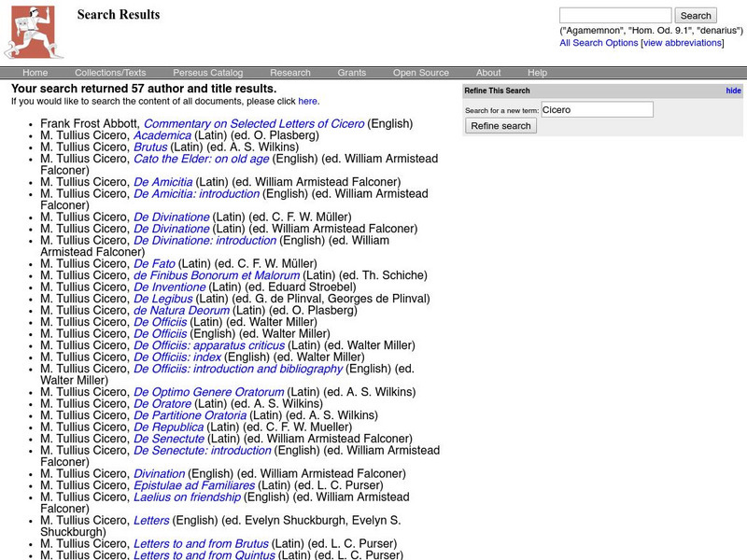
Task: Open de Finibus Bonorum et Malorum
Action: click(217, 275)
